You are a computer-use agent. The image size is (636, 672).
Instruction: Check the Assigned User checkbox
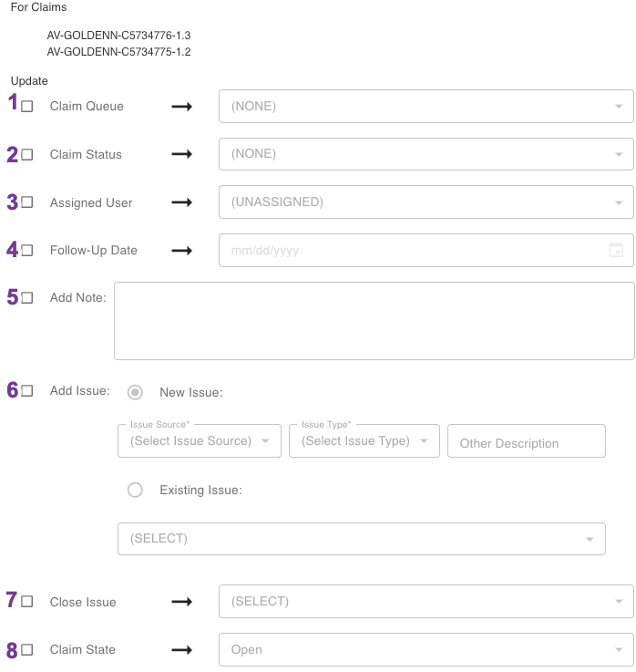(27, 202)
